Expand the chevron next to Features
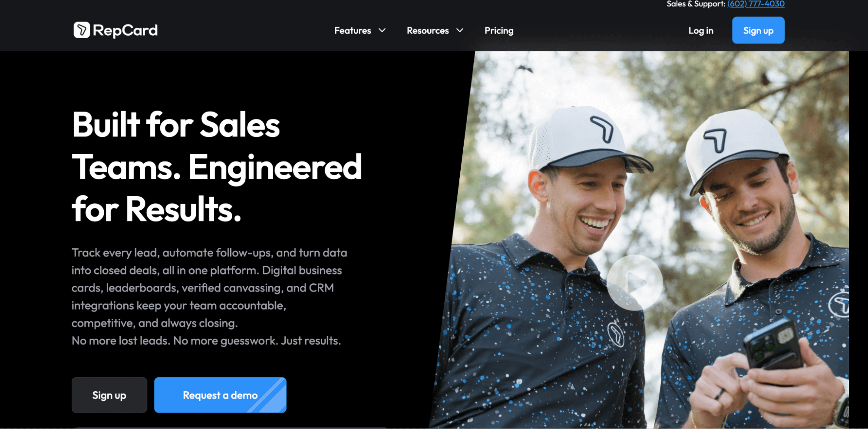The width and height of the screenshot is (868, 429). coord(382,30)
